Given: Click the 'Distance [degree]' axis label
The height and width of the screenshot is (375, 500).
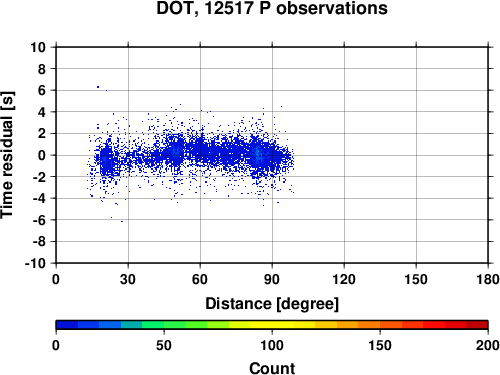Looking at the screenshot, I should pyautogui.click(x=272, y=304).
